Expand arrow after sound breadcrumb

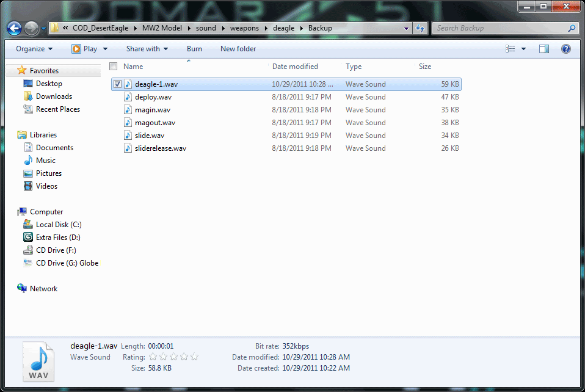pos(223,28)
